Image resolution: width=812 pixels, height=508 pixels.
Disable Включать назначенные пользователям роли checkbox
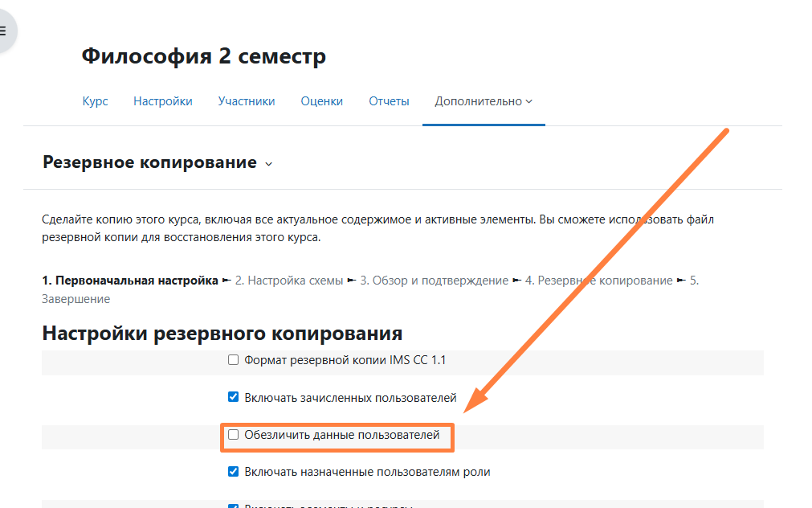pos(234,472)
